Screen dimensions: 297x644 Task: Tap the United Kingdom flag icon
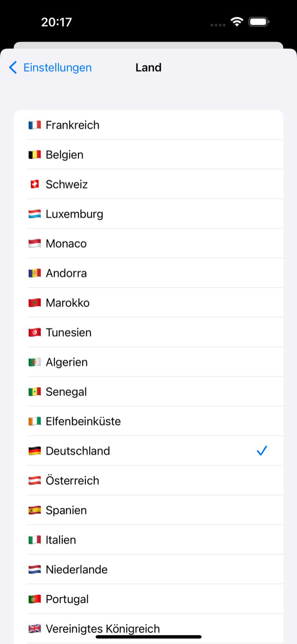point(35,629)
